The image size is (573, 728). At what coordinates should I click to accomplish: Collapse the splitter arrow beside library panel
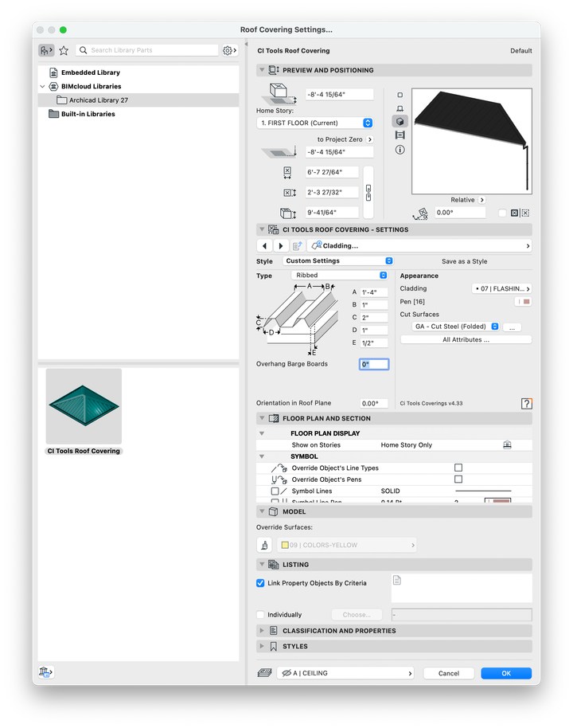(247, 45)
